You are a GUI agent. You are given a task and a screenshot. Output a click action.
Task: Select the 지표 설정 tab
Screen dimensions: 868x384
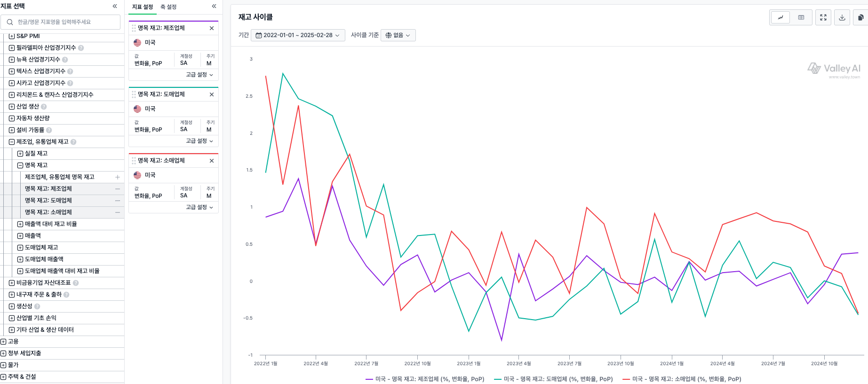pyautogui.click(x=143, y=7)
